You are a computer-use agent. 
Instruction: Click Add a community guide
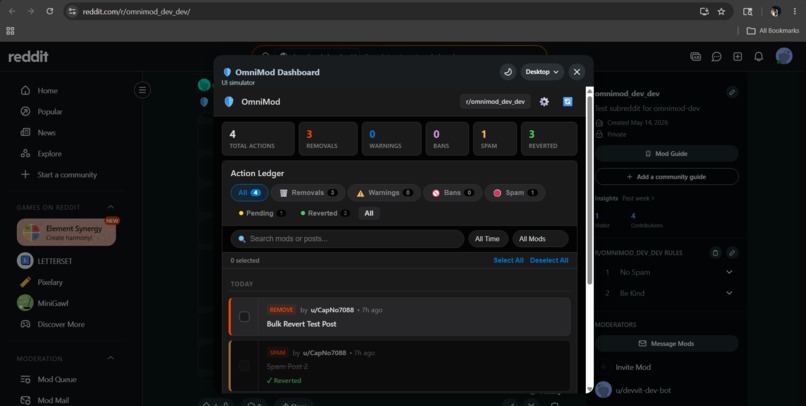point(667,177)
